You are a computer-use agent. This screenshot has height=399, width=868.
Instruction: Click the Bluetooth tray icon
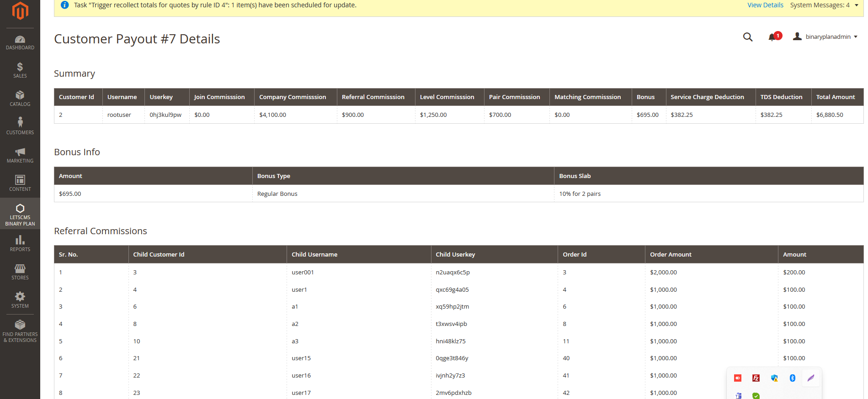(792, 378)
